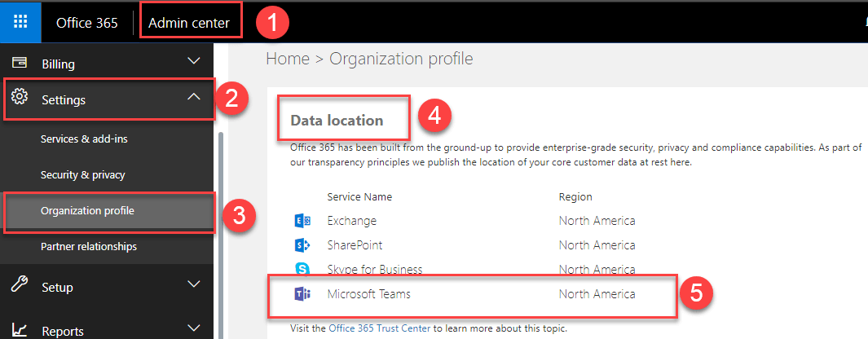Collapse the Settings section chevron
This screenshot has height=339, width=868.
193,97
